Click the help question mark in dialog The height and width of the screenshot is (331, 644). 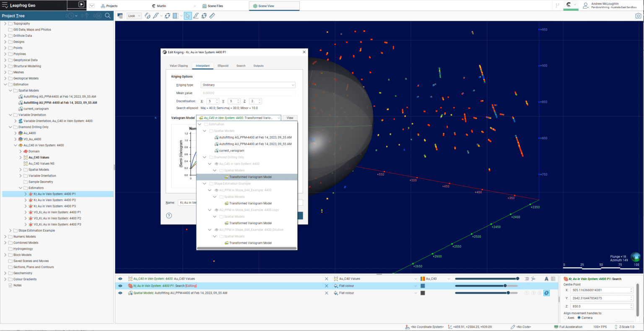point(169,216)
